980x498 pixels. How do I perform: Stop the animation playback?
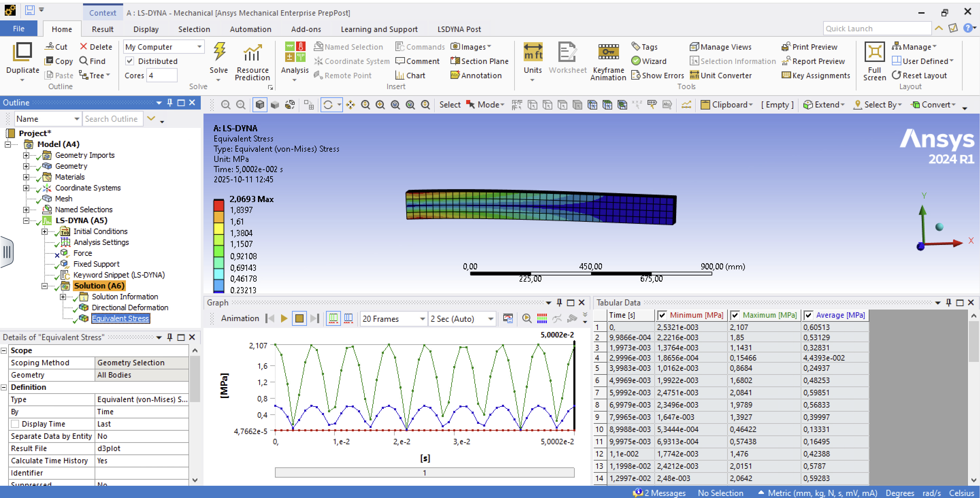click(x=299, y=318)
